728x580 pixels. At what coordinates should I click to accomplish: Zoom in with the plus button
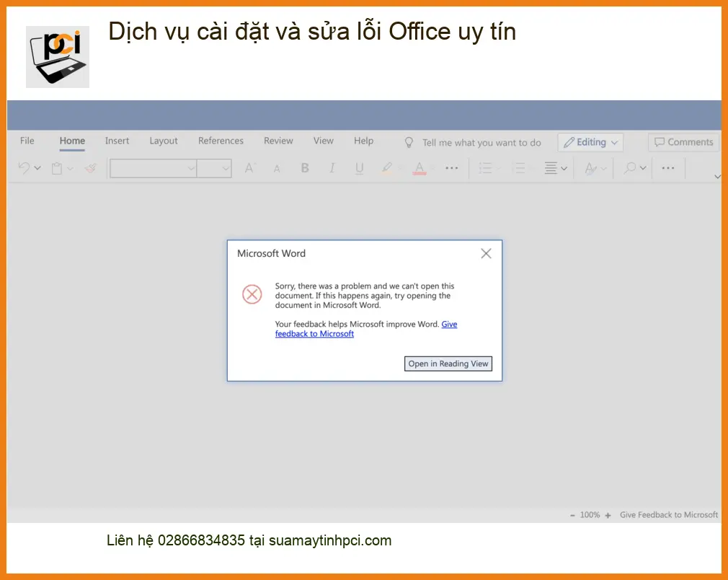[x=608, y=515]
